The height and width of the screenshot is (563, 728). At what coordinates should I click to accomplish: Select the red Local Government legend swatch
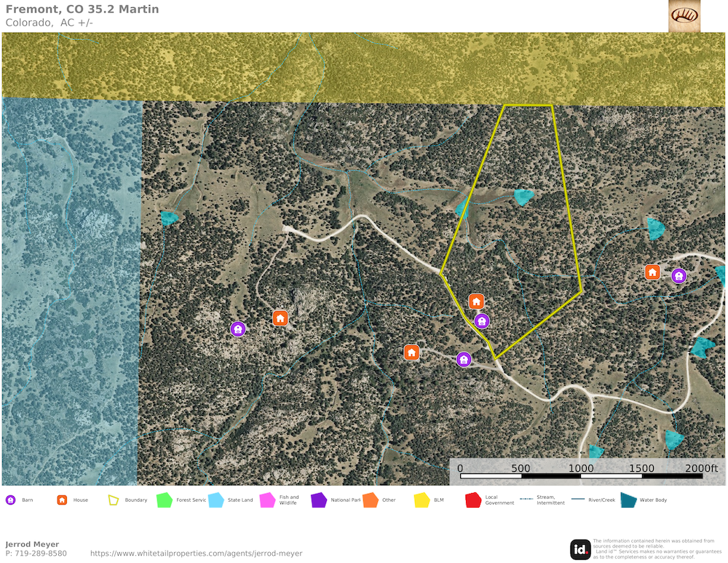tap(473, 500)
